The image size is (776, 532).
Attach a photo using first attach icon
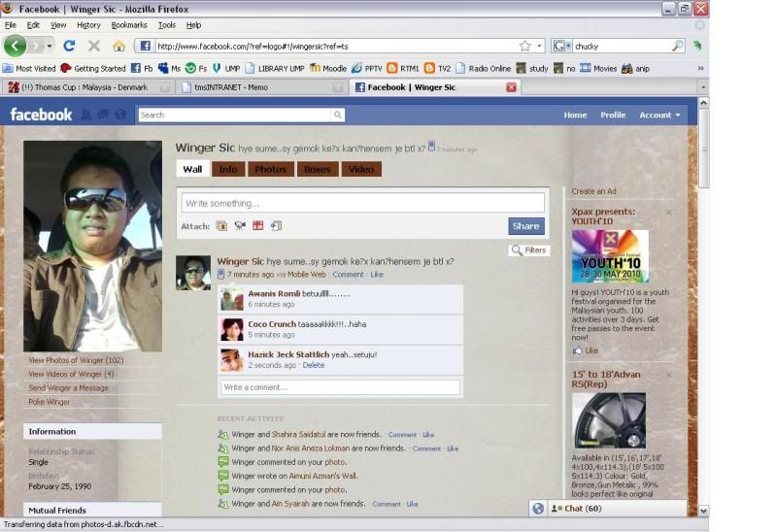tap(221, 226)
